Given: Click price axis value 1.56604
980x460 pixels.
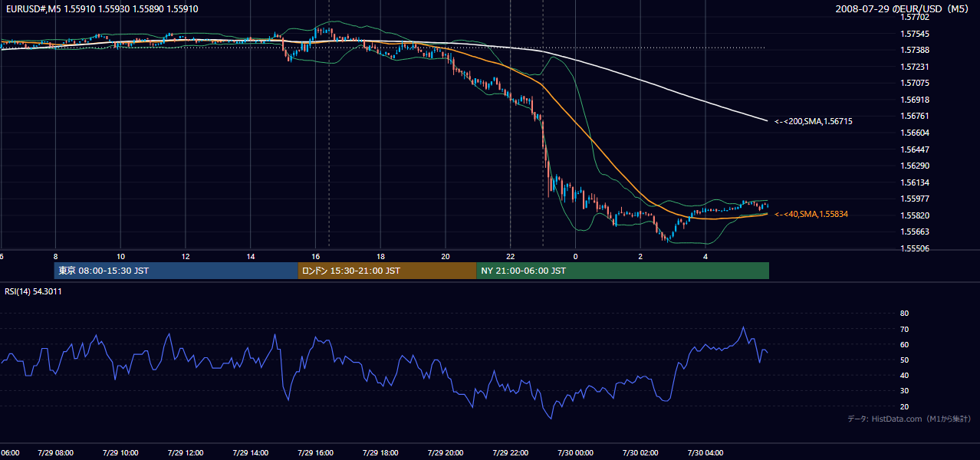Looking at the screenshot, I should click(913, 133).
